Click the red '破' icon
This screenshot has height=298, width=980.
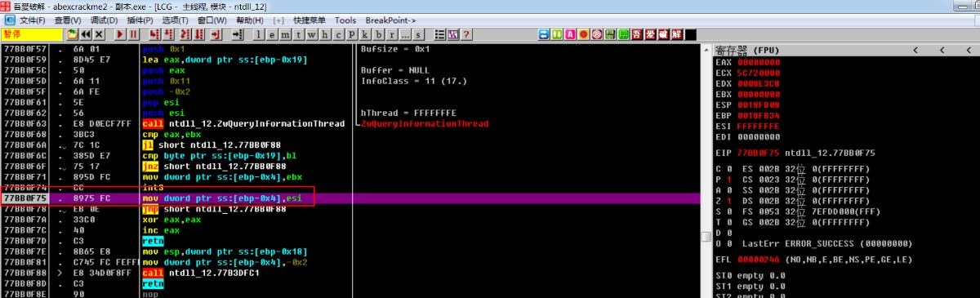coord(663,33)
